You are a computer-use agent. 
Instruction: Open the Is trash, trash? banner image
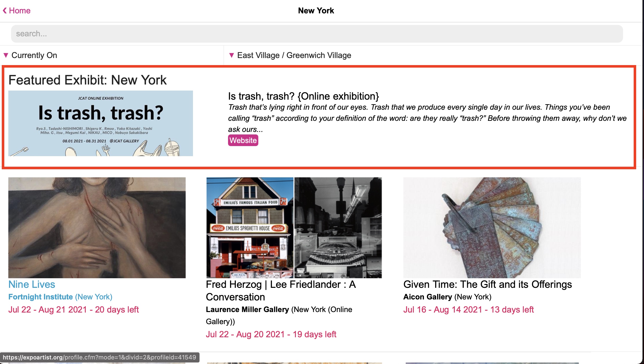[x=101, y=123]
